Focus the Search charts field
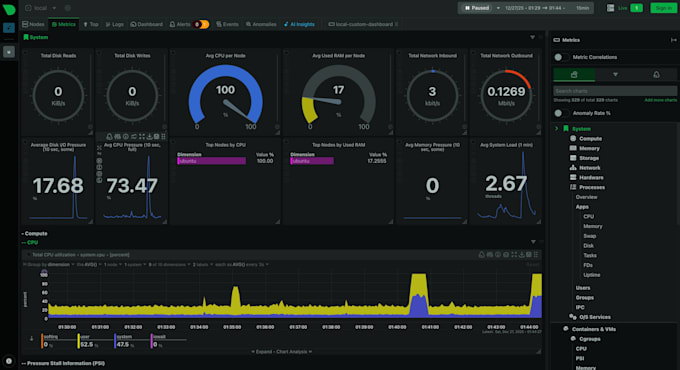Screen dimensions: 680x370 click(x=615, y=91)
